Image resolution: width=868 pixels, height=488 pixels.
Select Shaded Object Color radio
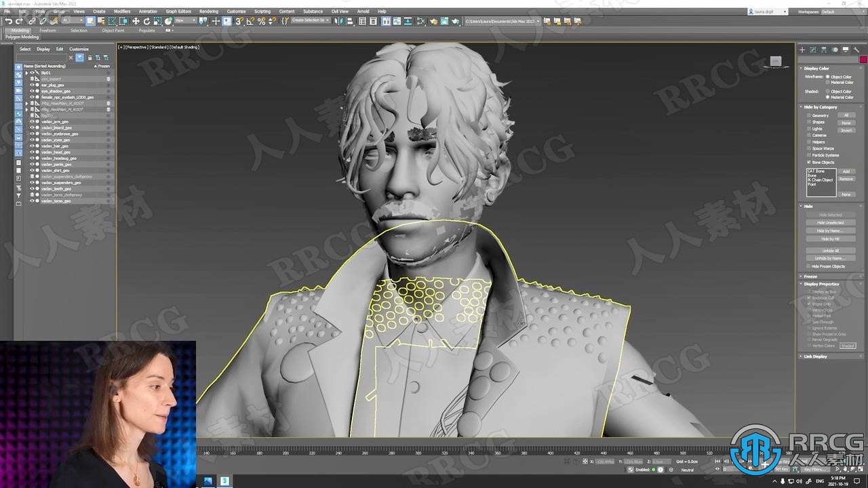click(x=828, y=91)
